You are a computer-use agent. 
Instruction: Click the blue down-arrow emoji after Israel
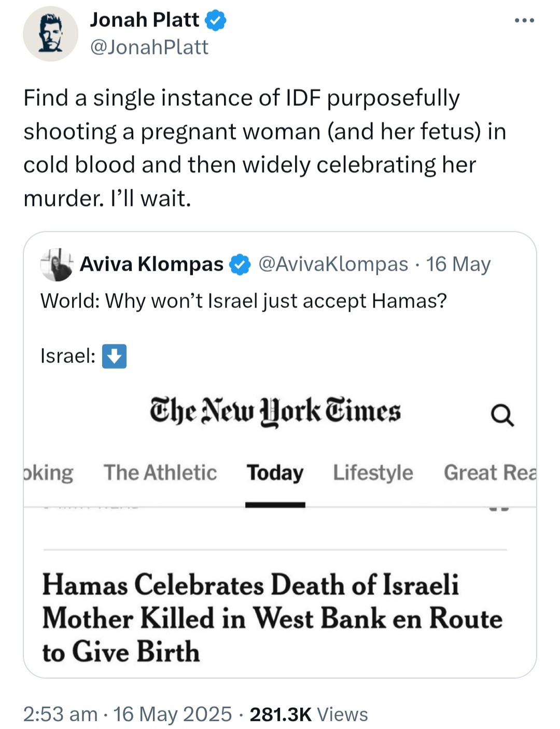pos(114,356)
